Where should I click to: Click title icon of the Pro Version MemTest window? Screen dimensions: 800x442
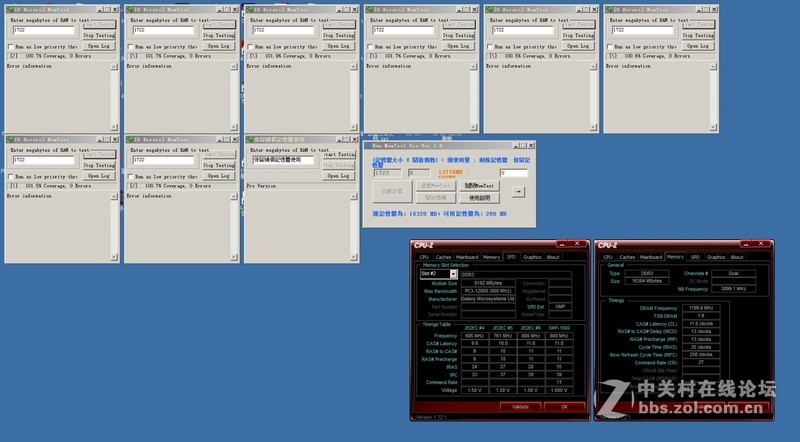[249, 139]
